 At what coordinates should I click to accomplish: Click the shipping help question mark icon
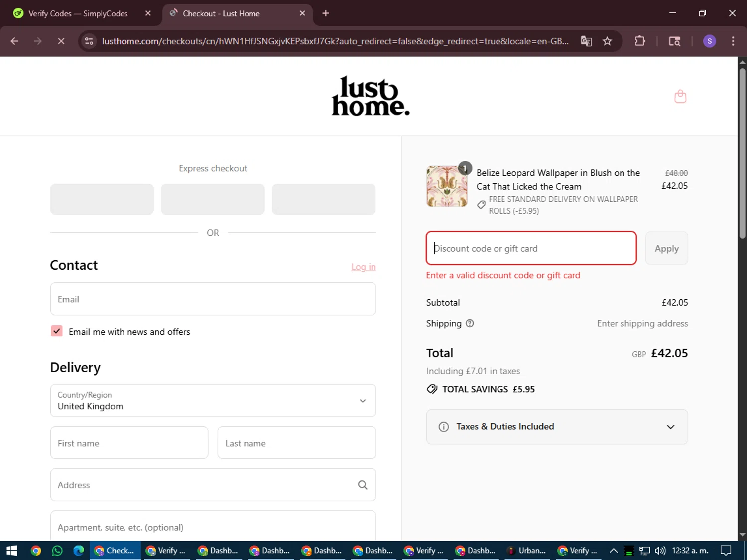470,323
